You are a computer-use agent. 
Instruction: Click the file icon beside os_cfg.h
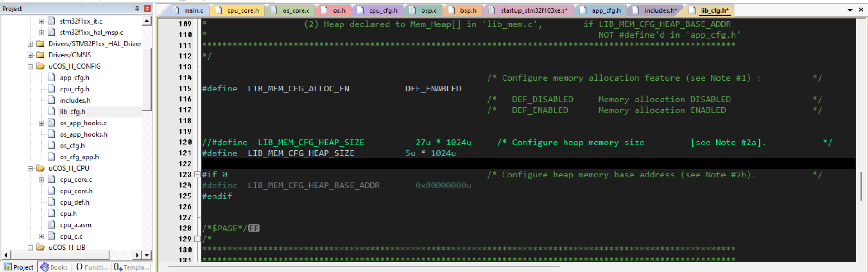click(x=52, y=146)
